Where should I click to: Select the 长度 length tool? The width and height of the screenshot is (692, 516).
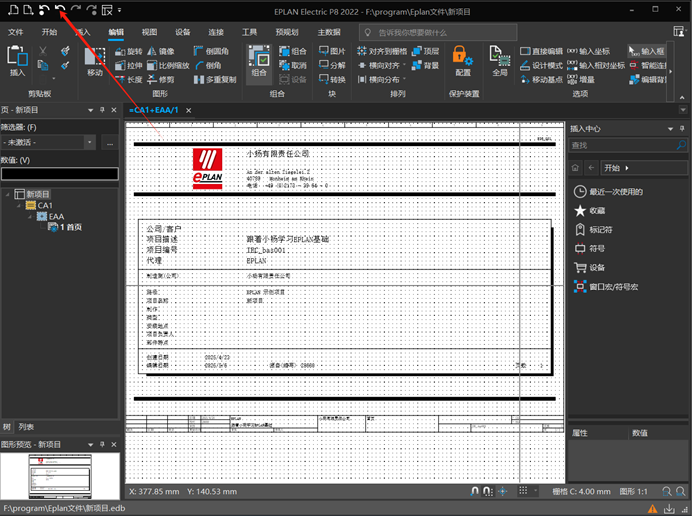point(129,79)
